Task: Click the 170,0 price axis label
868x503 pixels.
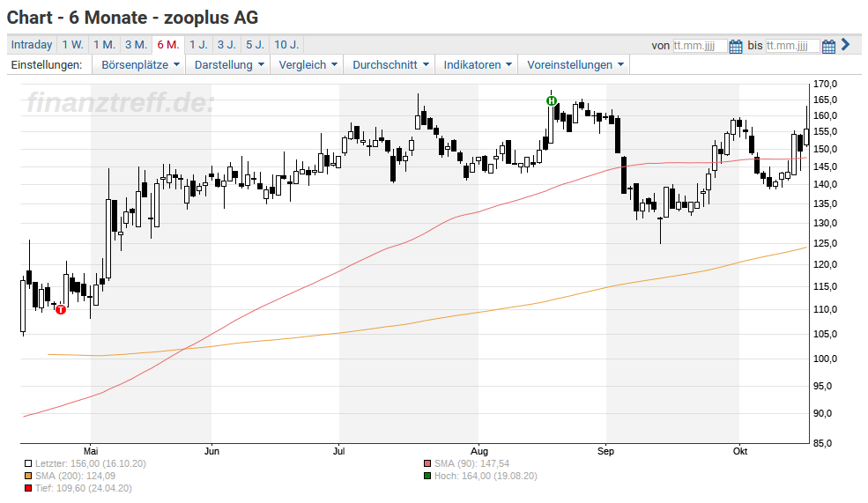Action: (825, 84)
